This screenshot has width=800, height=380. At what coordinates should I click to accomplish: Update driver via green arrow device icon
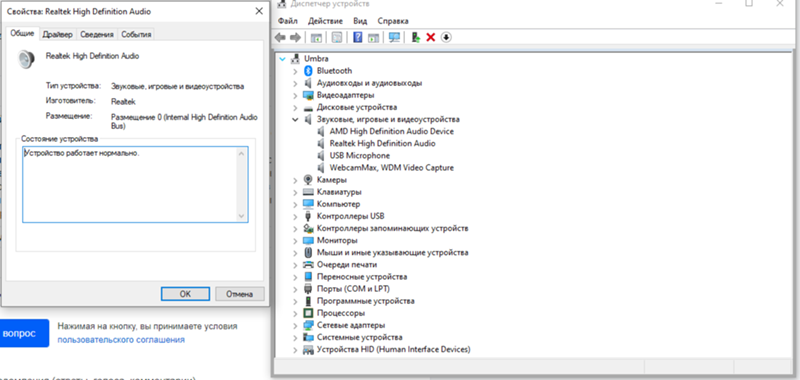coord(416,37)
